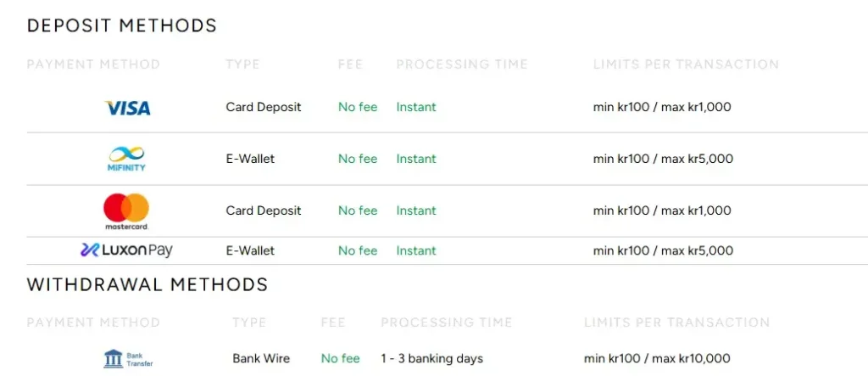
Task: Click Mastercard row's Instant processing text
Action: coord(416,210)
